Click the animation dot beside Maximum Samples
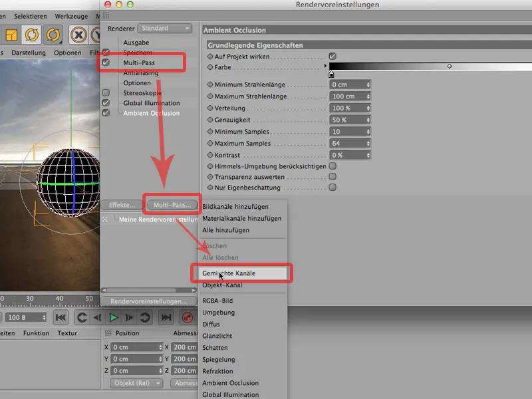 tap(210, 143)
